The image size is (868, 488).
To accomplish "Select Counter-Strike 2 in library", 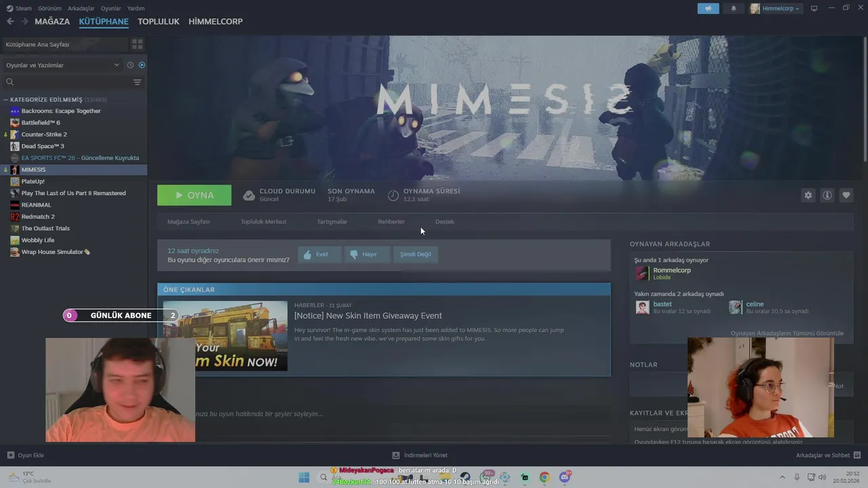I will (44, 134).
